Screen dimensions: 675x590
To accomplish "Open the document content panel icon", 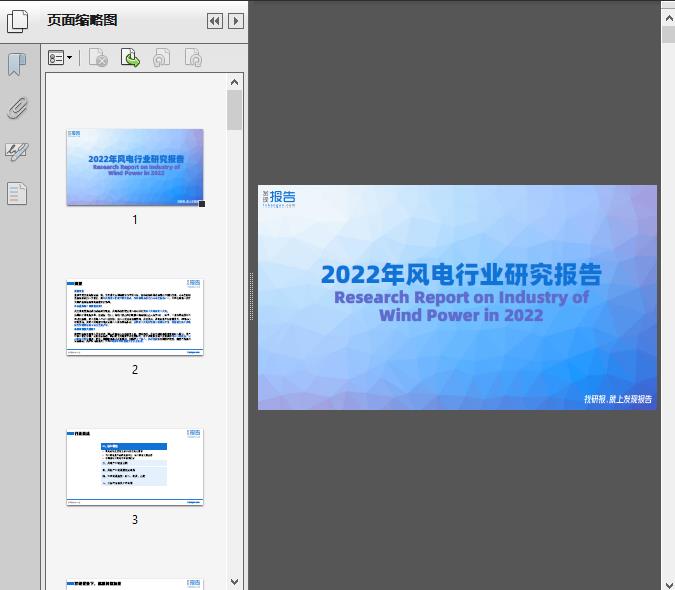I will (x=17, y=194).
